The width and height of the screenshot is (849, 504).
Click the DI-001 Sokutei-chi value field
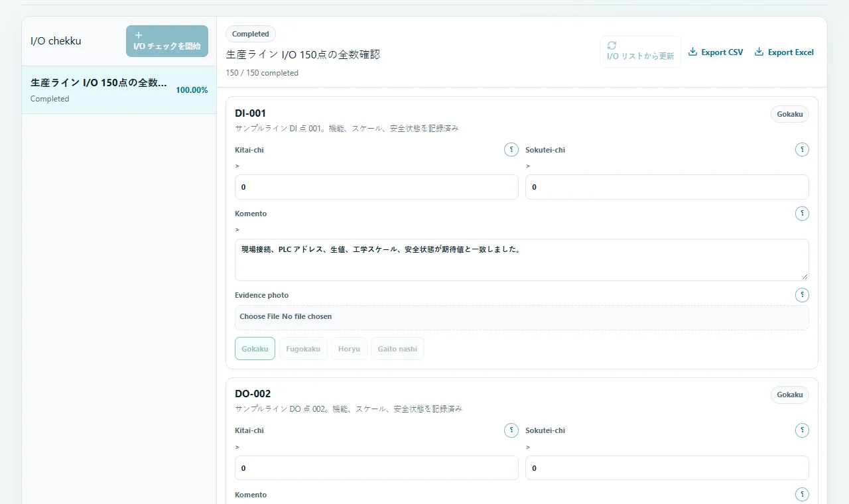click(x=667, y=187)
